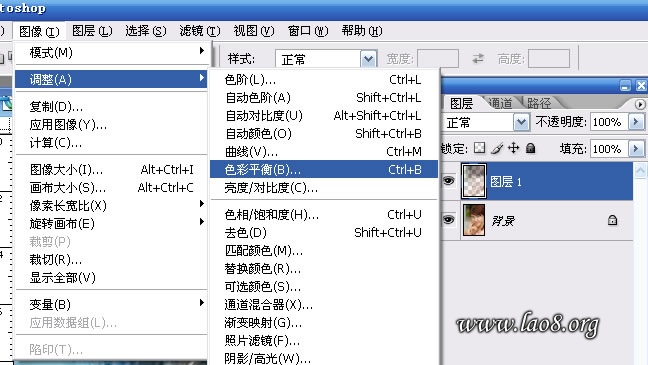Open the 填充 slider arrow

click(636, 148)
